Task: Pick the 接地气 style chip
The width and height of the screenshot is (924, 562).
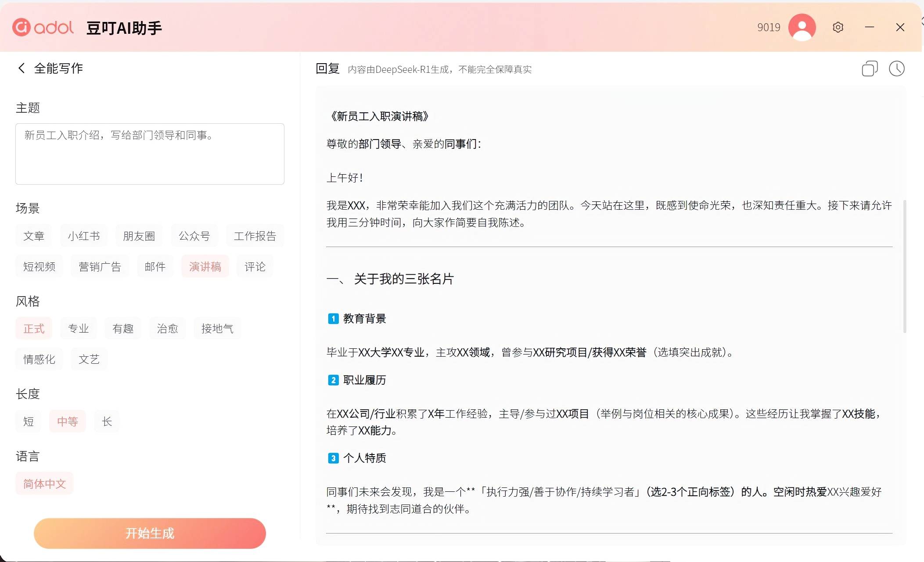Action: point(217,329)
